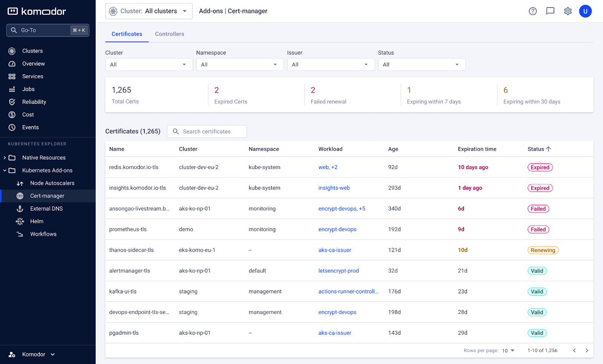Click the Node Autoscalers arrows icon
Viewport: 603px width, 364px height.
(20, 183)
